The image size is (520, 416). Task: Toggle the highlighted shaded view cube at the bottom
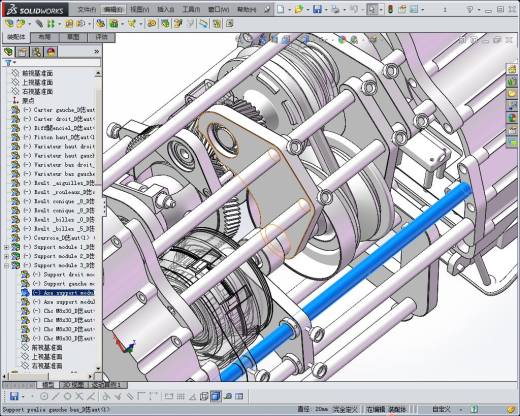pos(216,396)
